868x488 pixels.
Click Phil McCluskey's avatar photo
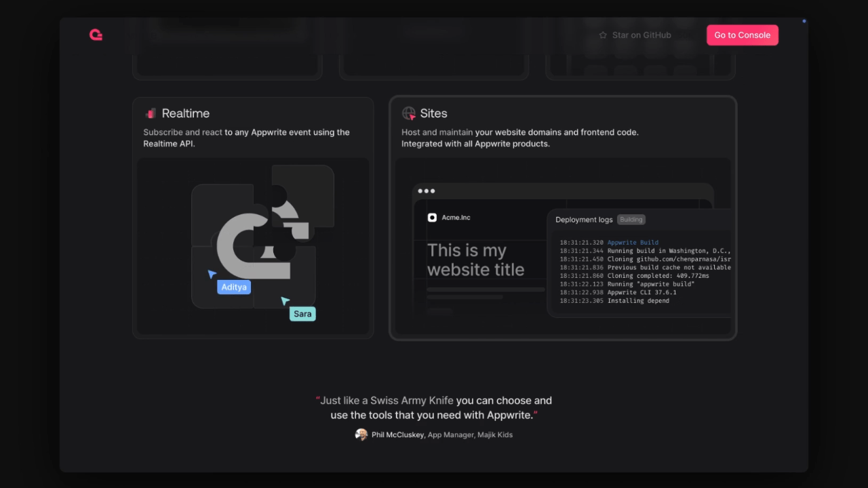coord(361,434)
